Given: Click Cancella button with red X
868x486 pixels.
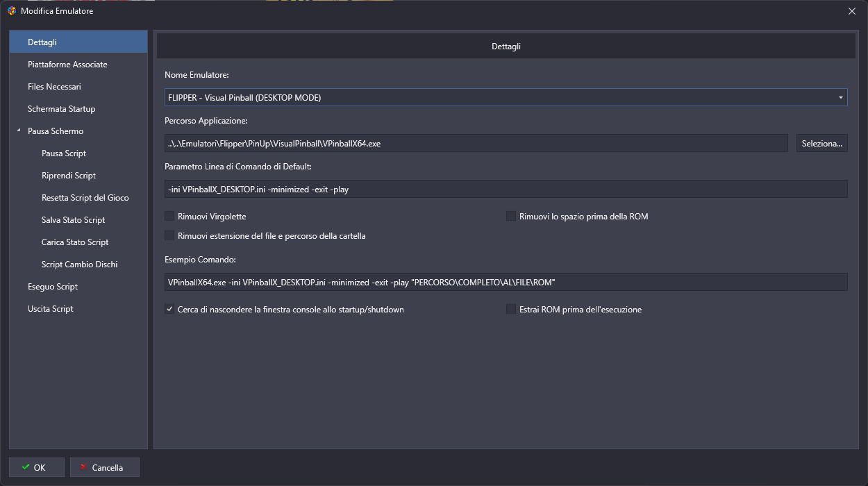Looking at the screenshot, I should (x=104, y=467).
